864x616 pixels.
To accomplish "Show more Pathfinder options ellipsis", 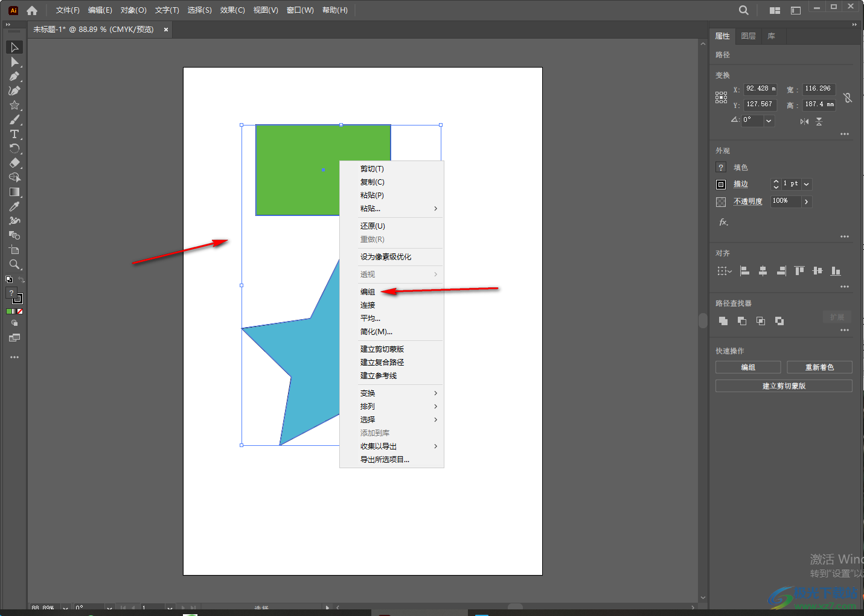I will 845,330.
